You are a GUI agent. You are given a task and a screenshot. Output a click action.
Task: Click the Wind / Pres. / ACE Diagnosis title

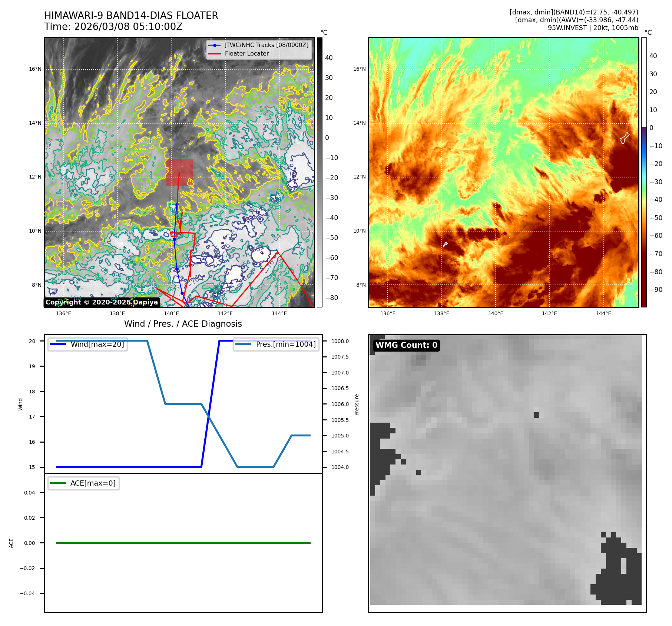pos(183,324)
